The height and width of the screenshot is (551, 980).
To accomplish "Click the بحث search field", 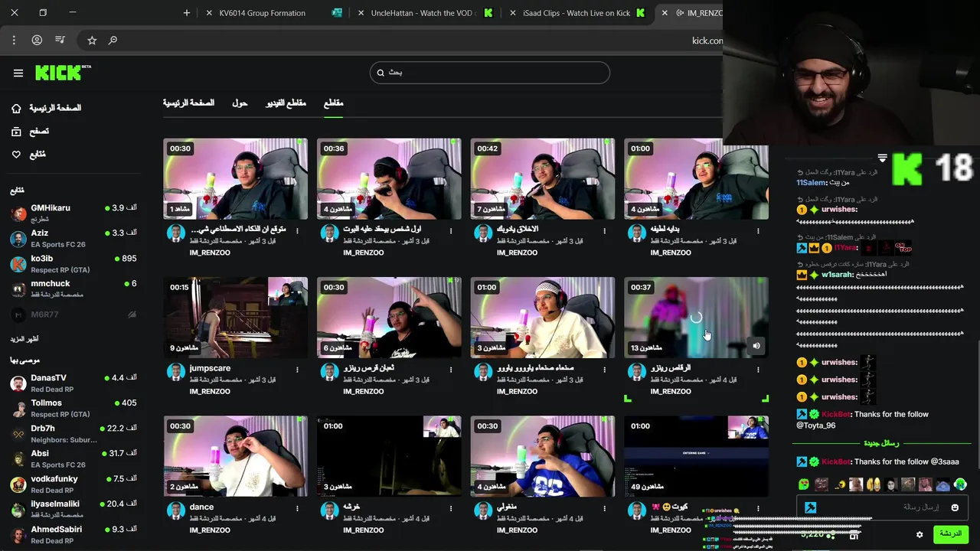I will tap(490, 73).
